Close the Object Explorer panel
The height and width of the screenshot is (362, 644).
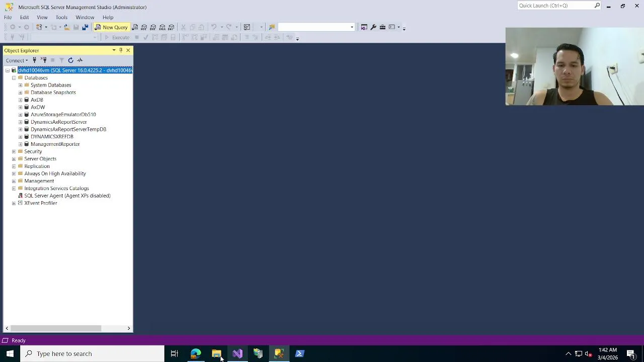(x=128, y=50)
